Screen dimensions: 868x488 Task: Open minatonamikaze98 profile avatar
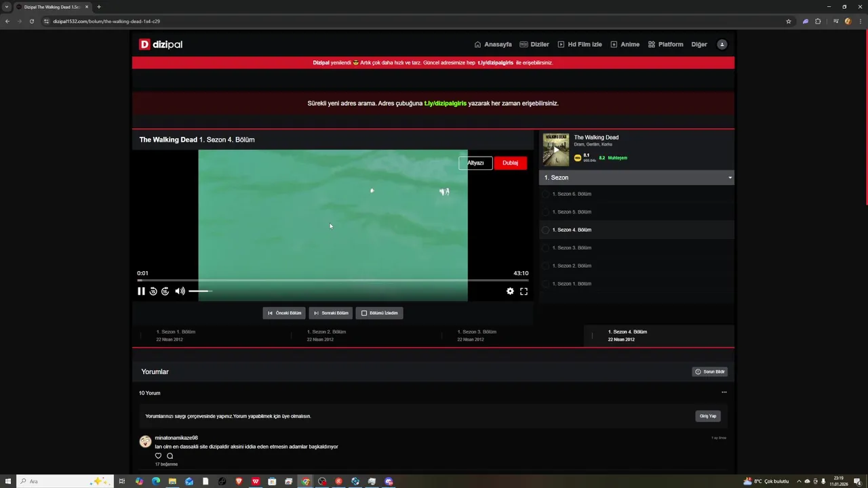coord(145,442)
